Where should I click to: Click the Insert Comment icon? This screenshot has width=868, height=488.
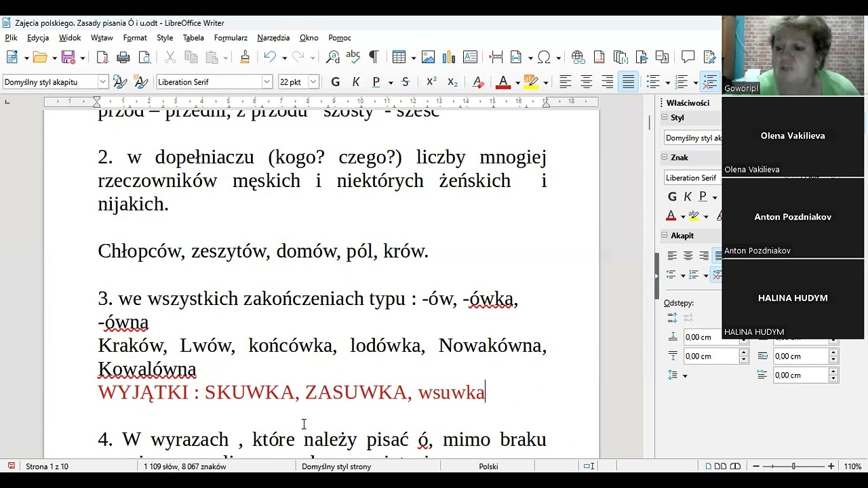[x=688, y=58]
